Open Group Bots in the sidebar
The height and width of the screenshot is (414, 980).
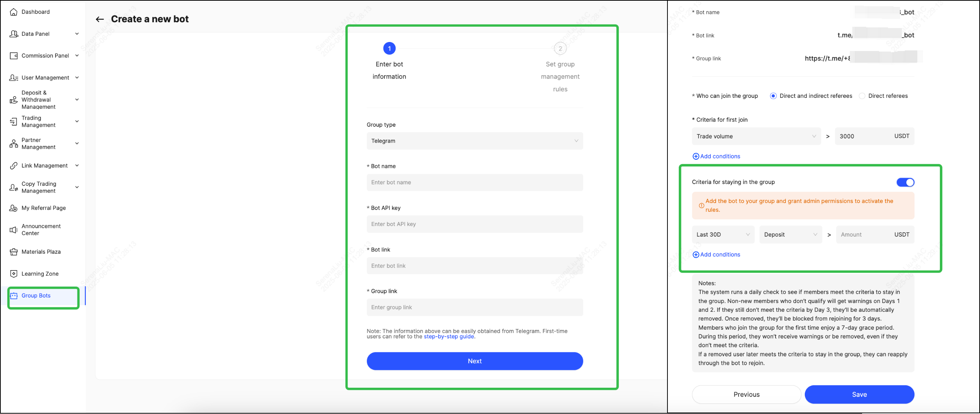tap(36, 296)
